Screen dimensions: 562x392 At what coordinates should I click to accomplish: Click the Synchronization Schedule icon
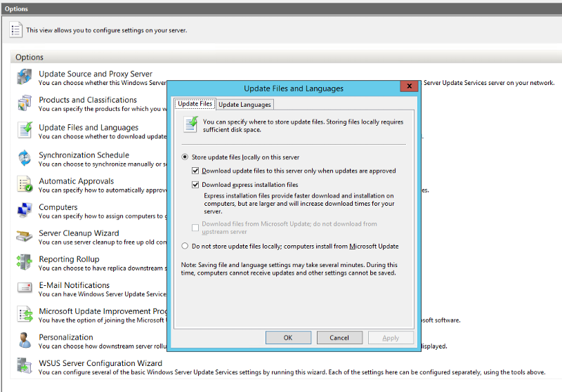tap(25, 158)
